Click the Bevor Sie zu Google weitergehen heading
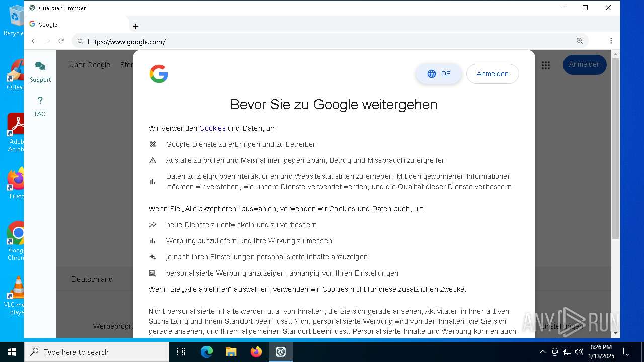The height and width of the screenshot is (362, 644). 334,104
